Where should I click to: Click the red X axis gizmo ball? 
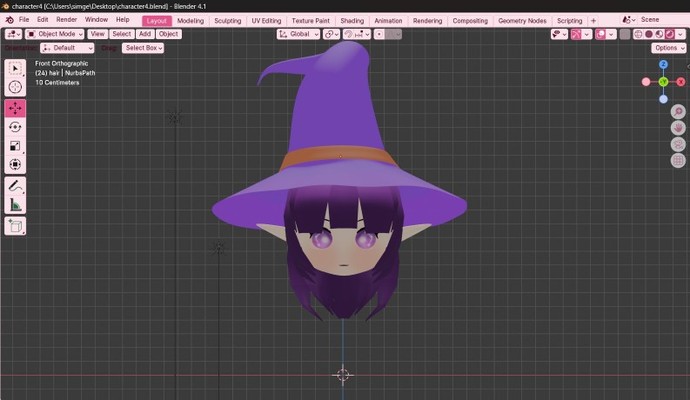[681, 82]
